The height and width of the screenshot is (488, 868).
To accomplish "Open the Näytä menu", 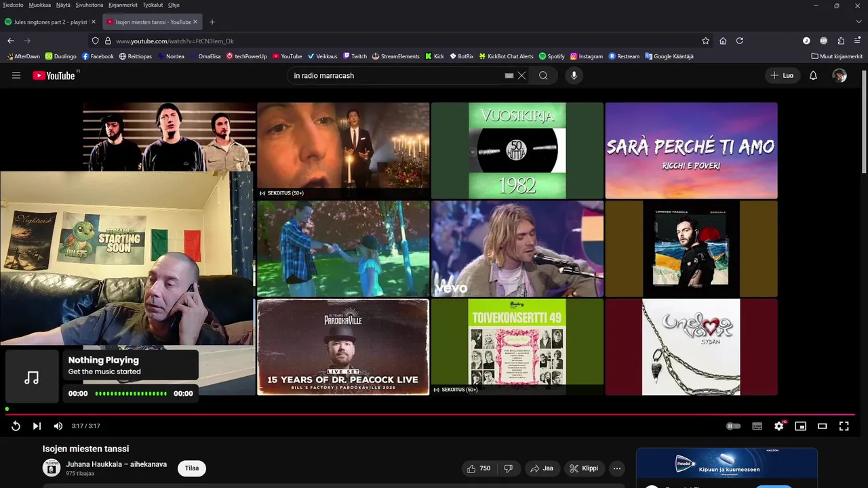I will (x=63, y=5).
